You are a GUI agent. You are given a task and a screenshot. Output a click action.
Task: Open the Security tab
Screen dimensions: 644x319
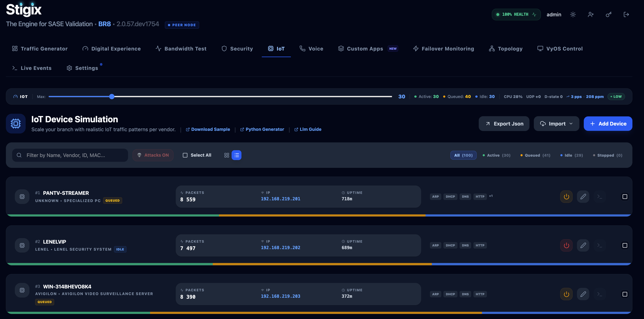tap(237, 49)
